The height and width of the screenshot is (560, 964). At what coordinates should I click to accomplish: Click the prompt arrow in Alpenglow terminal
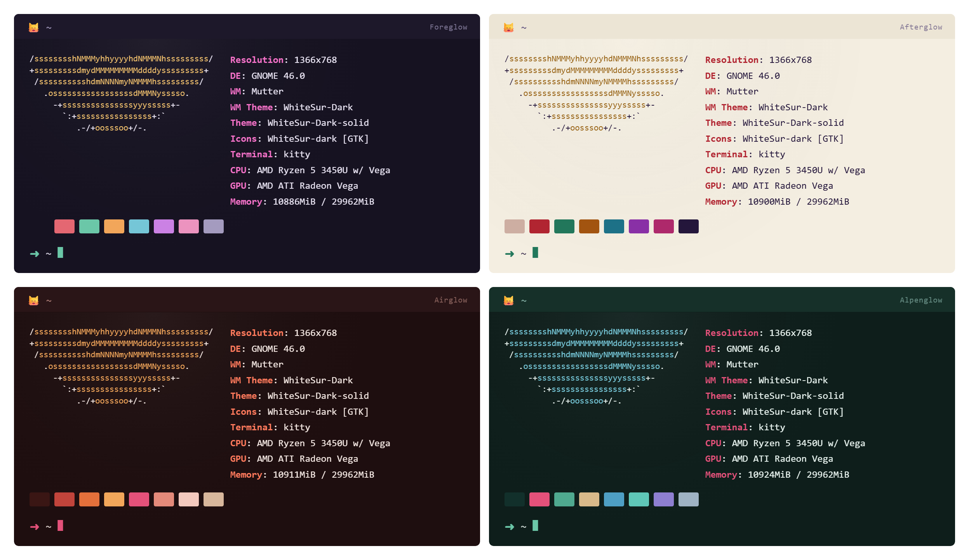coord(510,527)
